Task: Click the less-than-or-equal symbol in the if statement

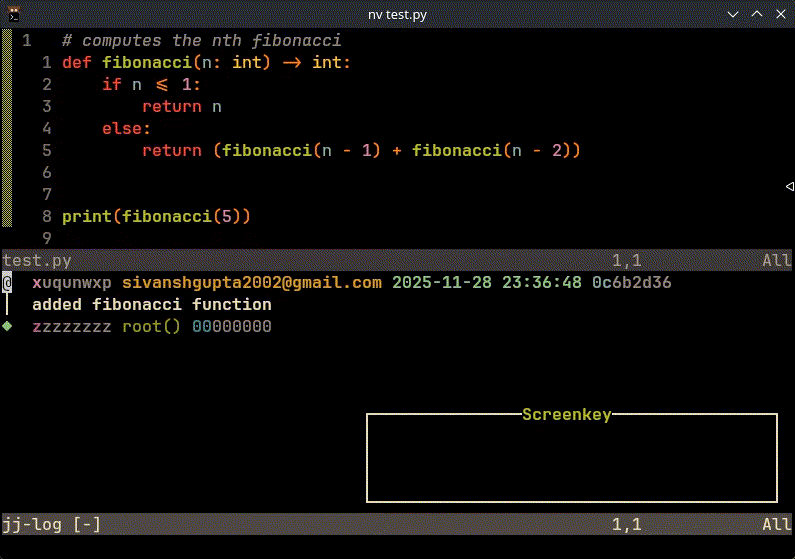Action: pos(162,85)
